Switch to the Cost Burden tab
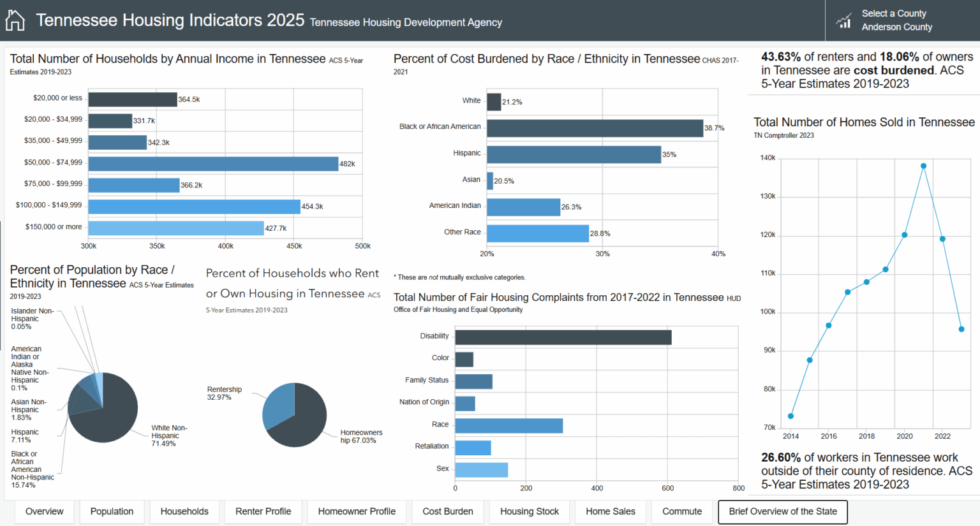The image size is (980, 526). pyautogui.click(x=448, y=511)
